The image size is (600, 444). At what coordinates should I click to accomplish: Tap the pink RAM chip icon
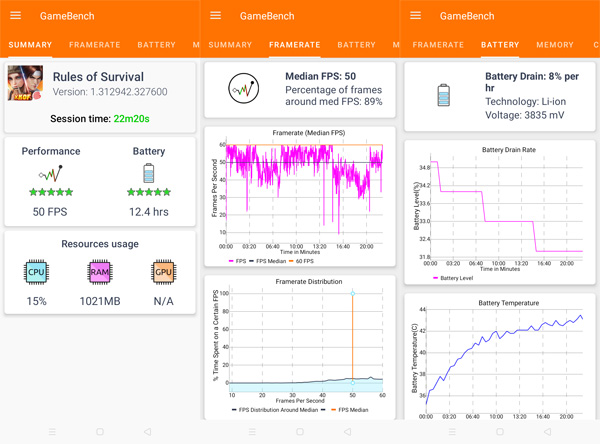point(100,272)
